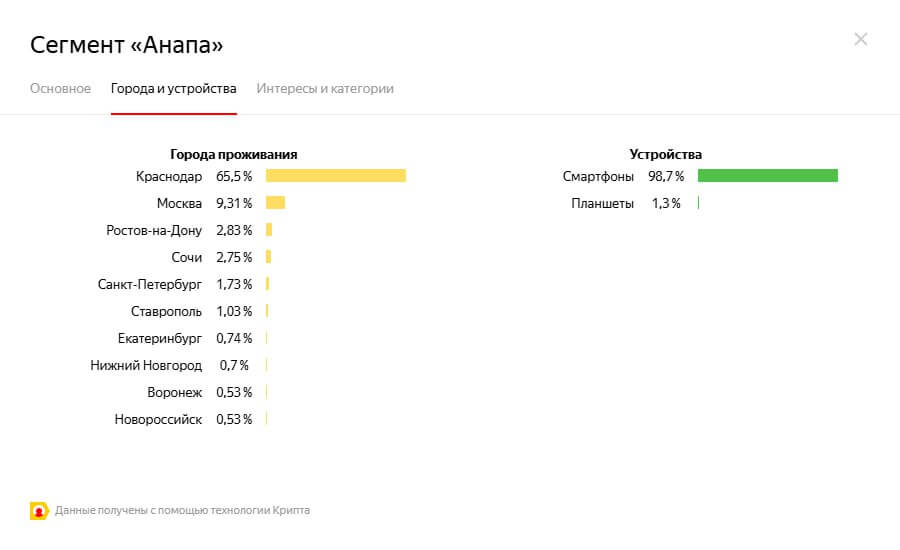This screenshot has width=900, height=550.
Task: Click the Устройства heading
Action: point(665,154)
